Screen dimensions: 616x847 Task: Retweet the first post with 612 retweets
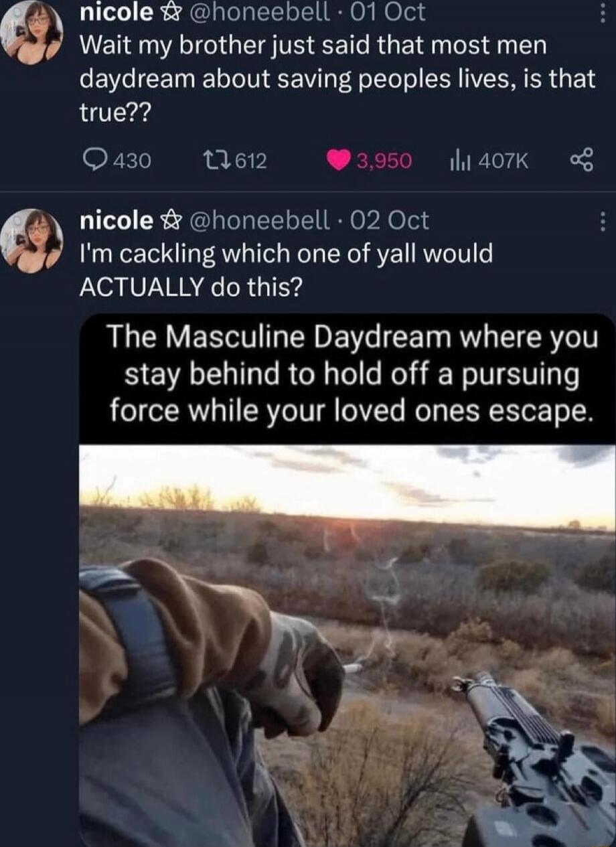[214, 160]
